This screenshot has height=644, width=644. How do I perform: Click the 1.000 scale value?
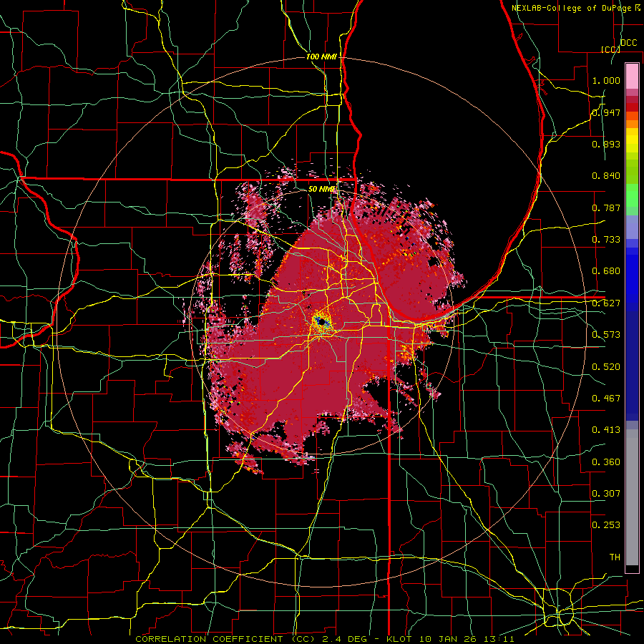click(606, 80)
